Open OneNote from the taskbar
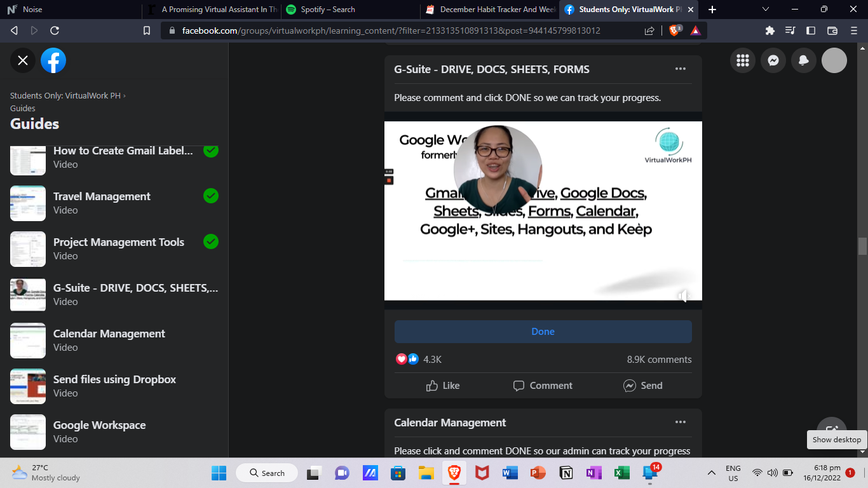Image resolution: width=868 pixels, height=488 pixels. tap(593, 473)
